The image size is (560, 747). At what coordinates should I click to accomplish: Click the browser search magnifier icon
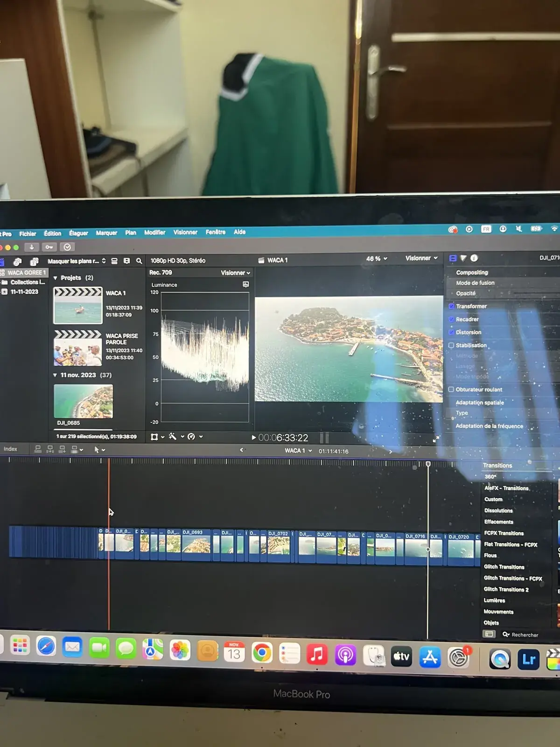pos(139,261)
